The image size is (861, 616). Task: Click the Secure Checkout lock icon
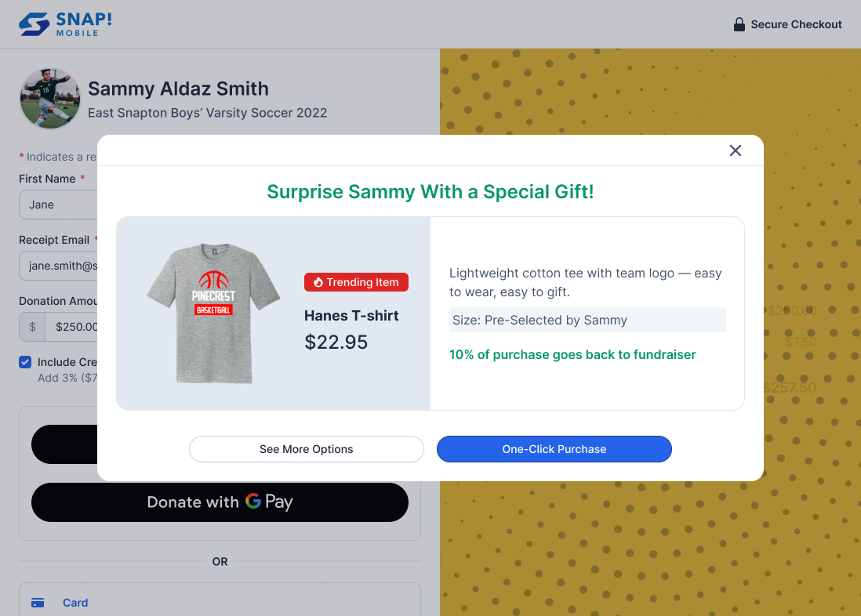click(739, 24)
